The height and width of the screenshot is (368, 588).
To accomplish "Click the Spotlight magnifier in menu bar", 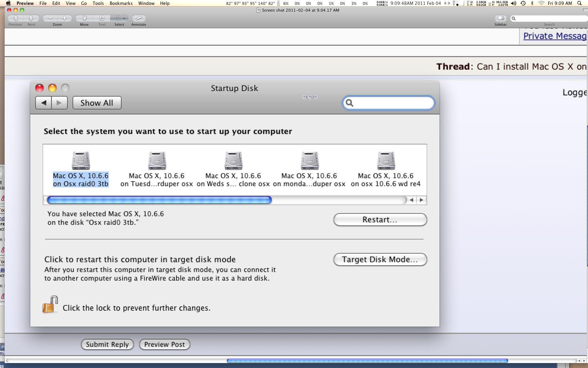I will click(x=579, y=3).
